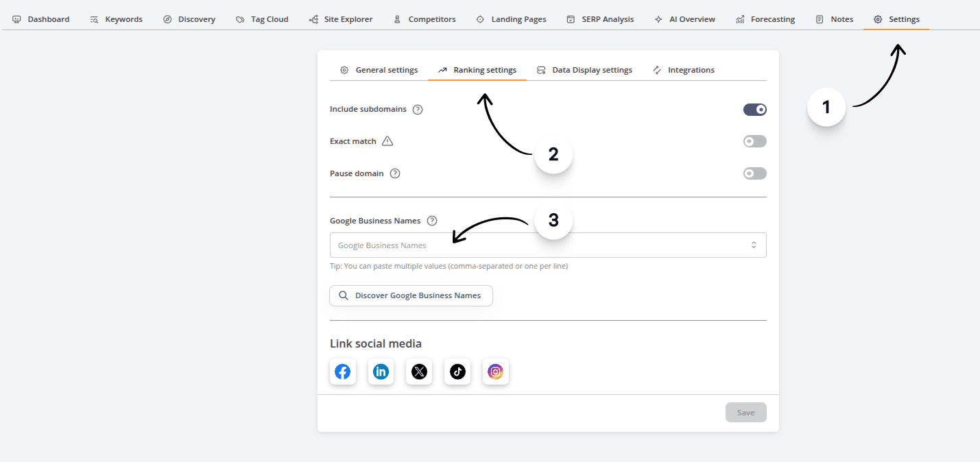This screenshot has height=462, width=980.
Task: Click the Tag Cloud tag icon
Action: click(240, 19)
